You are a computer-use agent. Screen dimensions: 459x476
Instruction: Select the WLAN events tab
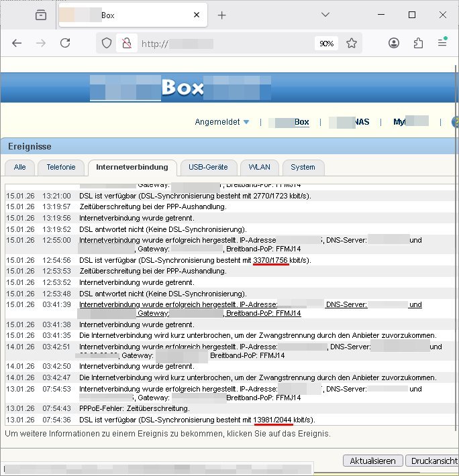pos(260,167)
